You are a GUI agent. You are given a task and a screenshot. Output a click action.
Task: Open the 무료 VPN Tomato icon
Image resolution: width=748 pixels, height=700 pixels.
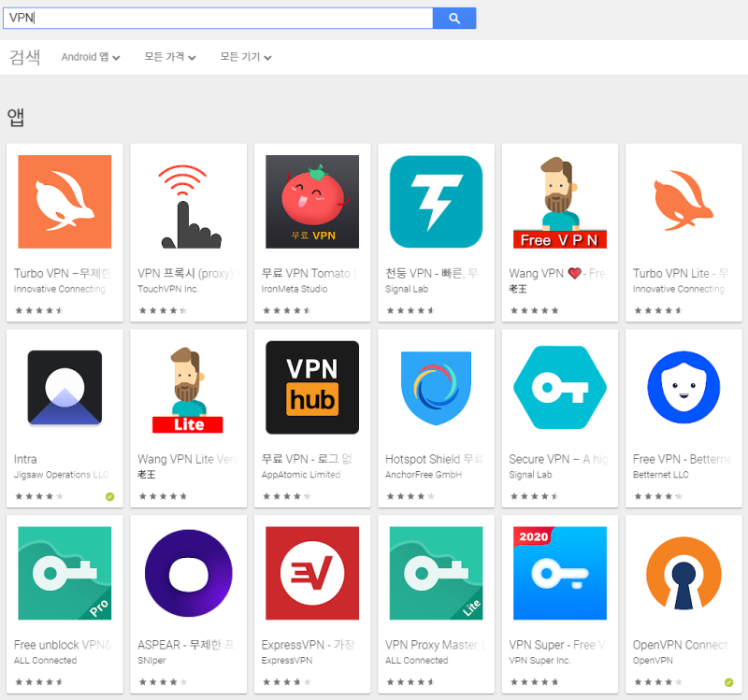pos(312,202)
